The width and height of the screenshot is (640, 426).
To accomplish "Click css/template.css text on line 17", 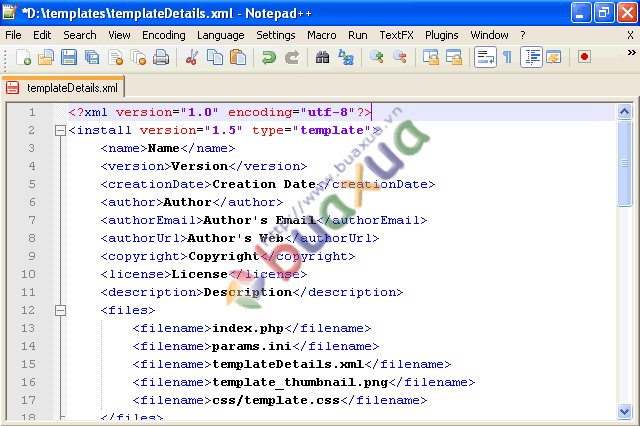I will 276,400.
